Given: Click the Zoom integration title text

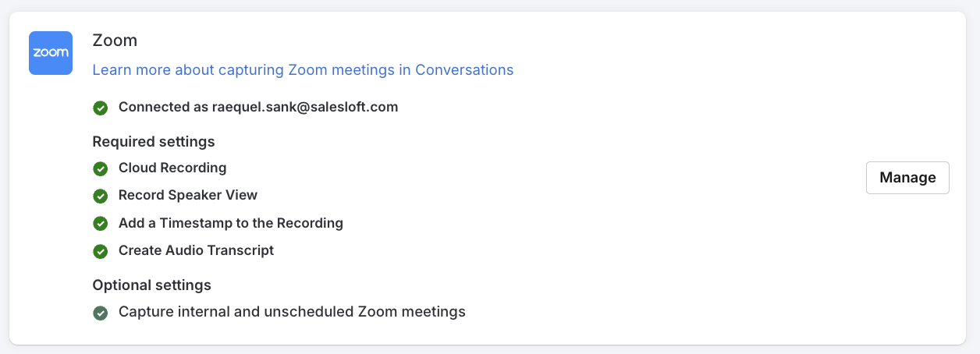Looking at the screenshot, I should tap(115, 41).
